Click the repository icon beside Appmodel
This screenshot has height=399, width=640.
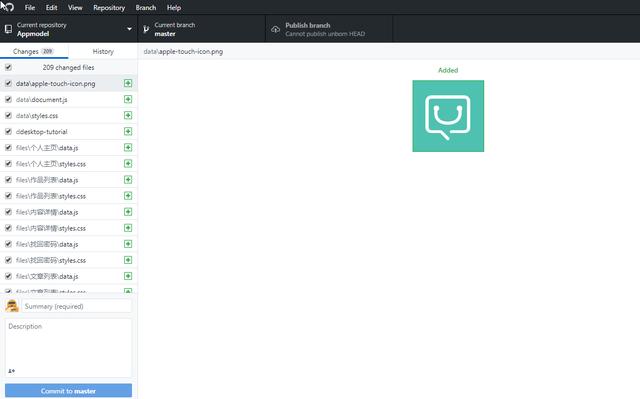click(x=8, y=29)
